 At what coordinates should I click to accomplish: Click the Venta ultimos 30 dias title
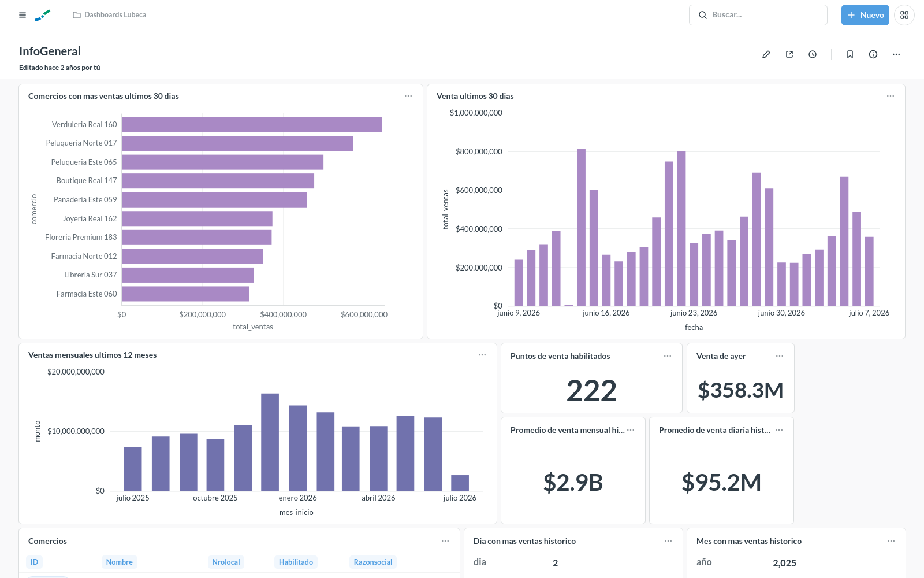(475, 96)
